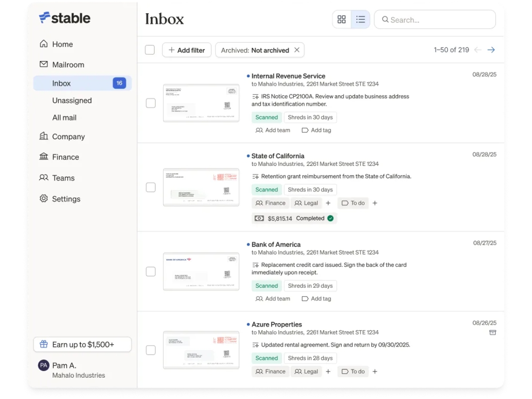This screenshot has width=532, height=399.
Task: Click Shreds in 28 days badge
Action: [x=310, y=358]
